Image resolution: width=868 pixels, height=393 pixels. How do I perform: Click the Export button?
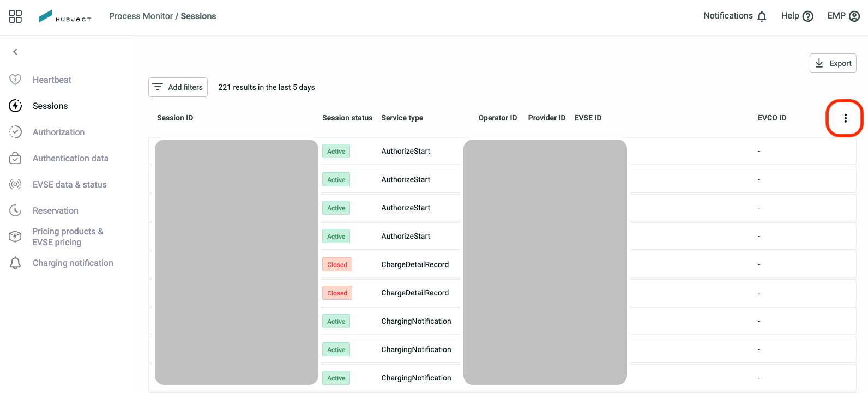point(833,63)
